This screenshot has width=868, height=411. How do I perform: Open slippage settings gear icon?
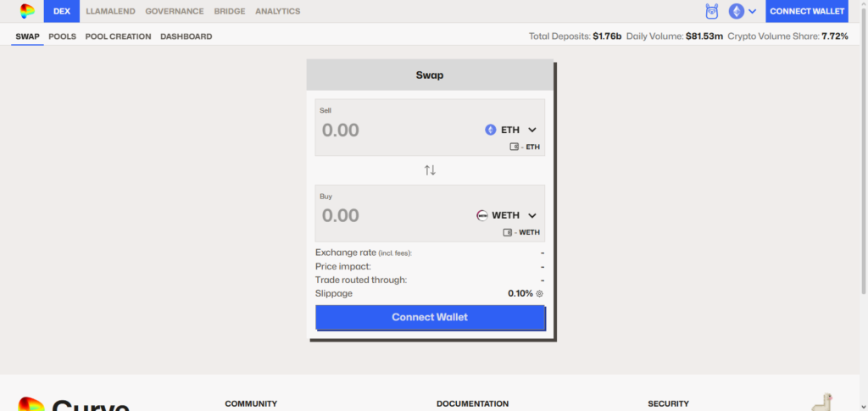539,294
